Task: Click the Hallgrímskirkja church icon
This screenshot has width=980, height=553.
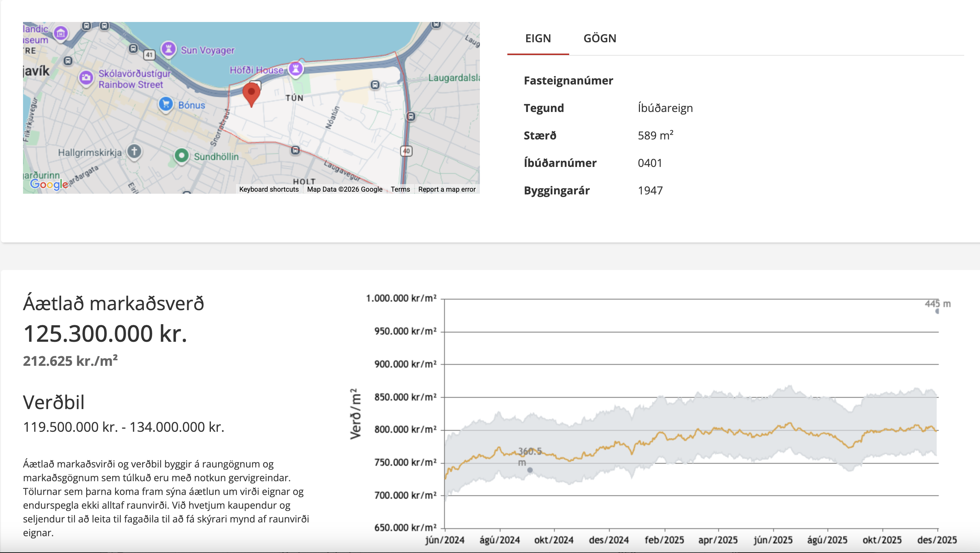Action: 134,151
